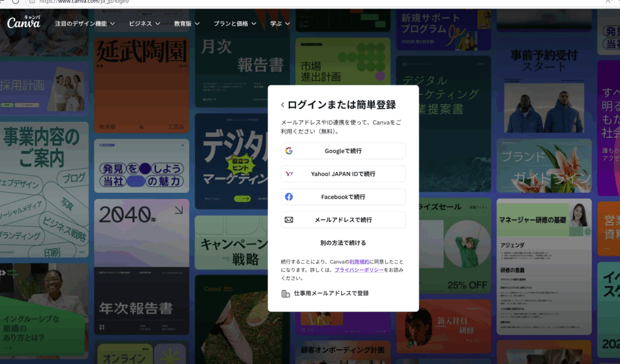Open the プライバシーポリシー link
Viewport: 620px width, 364px height.
[359, 270]
